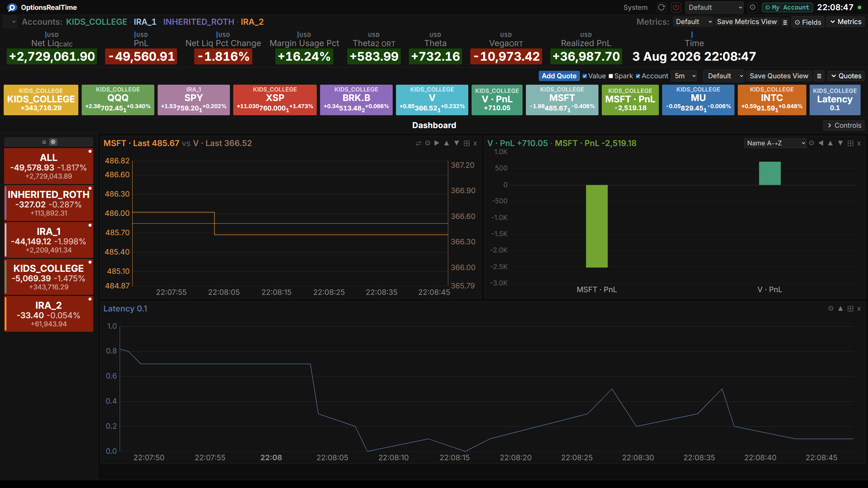The height and width of the screenshot is (488, 868).
Task: Click left arrow on PnL bar chart
Action: tap(821, 143)
